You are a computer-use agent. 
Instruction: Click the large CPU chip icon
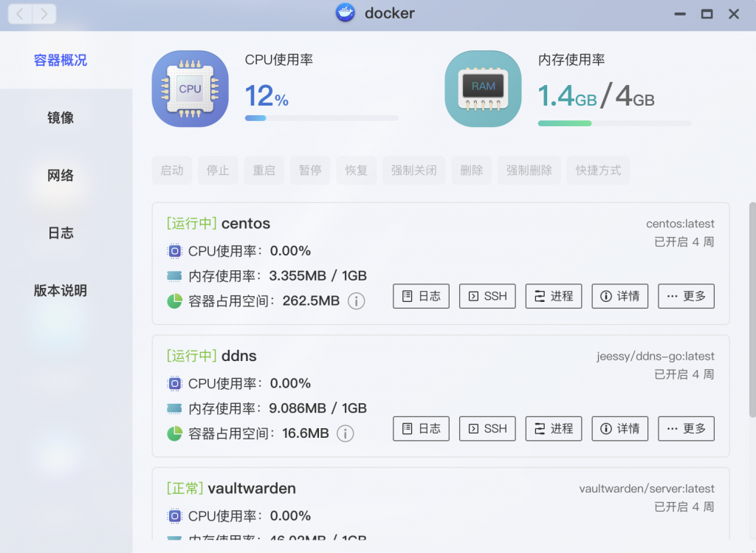190,89
